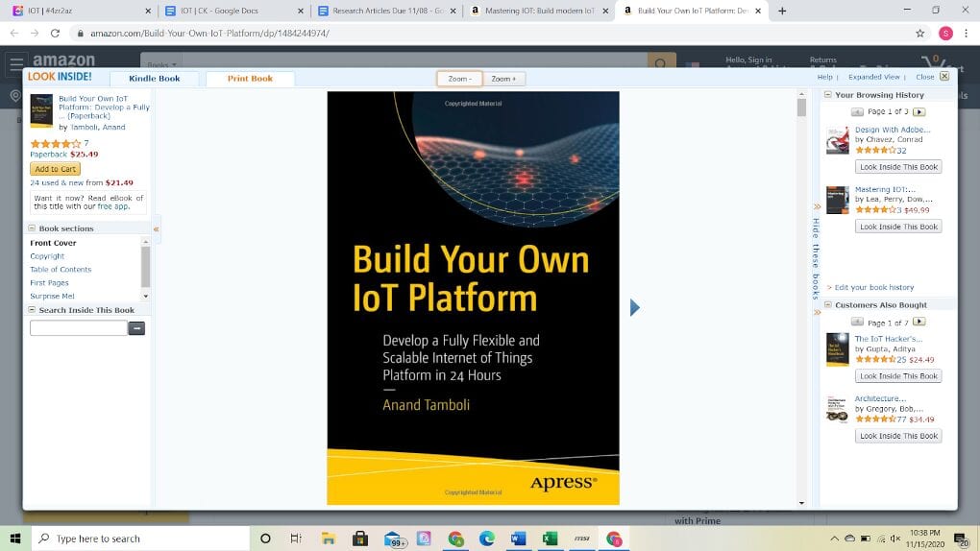980x551 pixels.
Task: Click into the search inside book field
Action: pos(79,328)
